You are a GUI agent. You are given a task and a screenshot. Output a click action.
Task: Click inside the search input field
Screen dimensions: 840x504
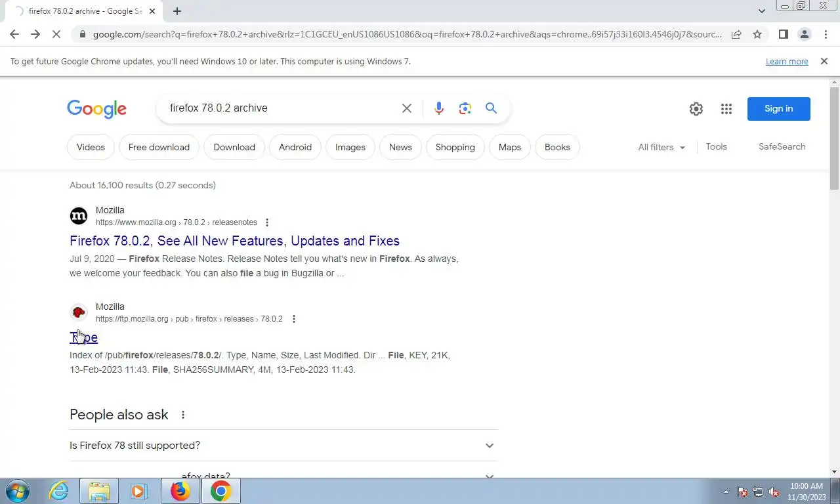[279, 108]
